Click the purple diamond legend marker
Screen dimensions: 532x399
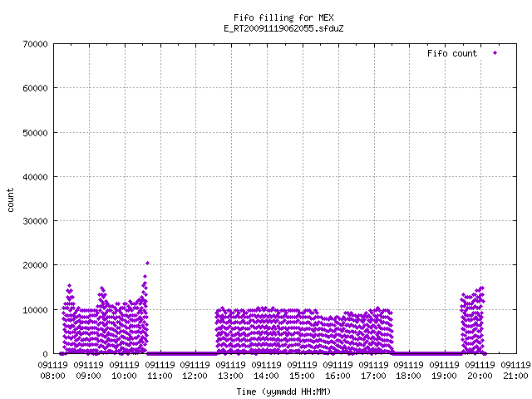tap(495, 53)
